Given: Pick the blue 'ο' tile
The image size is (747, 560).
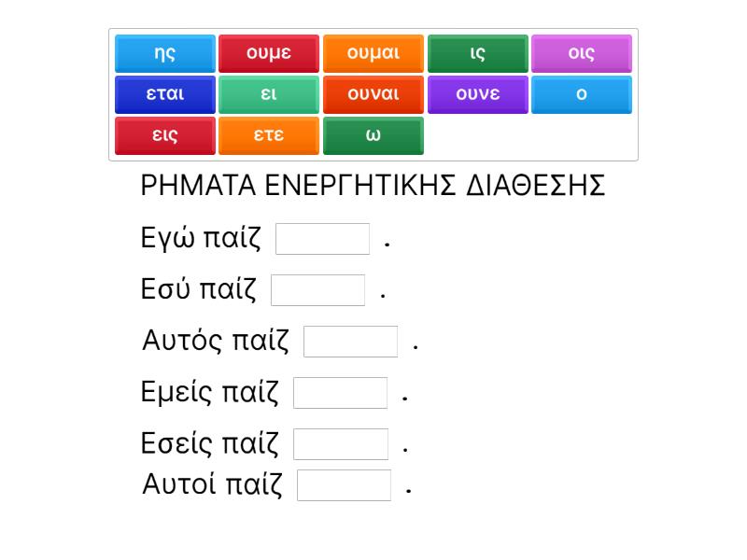Looking at the screenshot, I should click(x=582, y=94).
